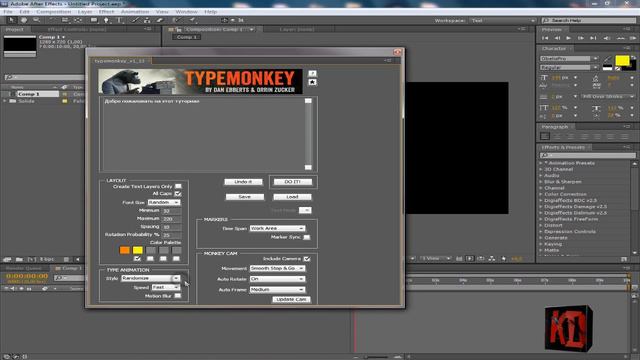
Task: Click the yellow color palette swatch
Action: [x=138, y=250]
